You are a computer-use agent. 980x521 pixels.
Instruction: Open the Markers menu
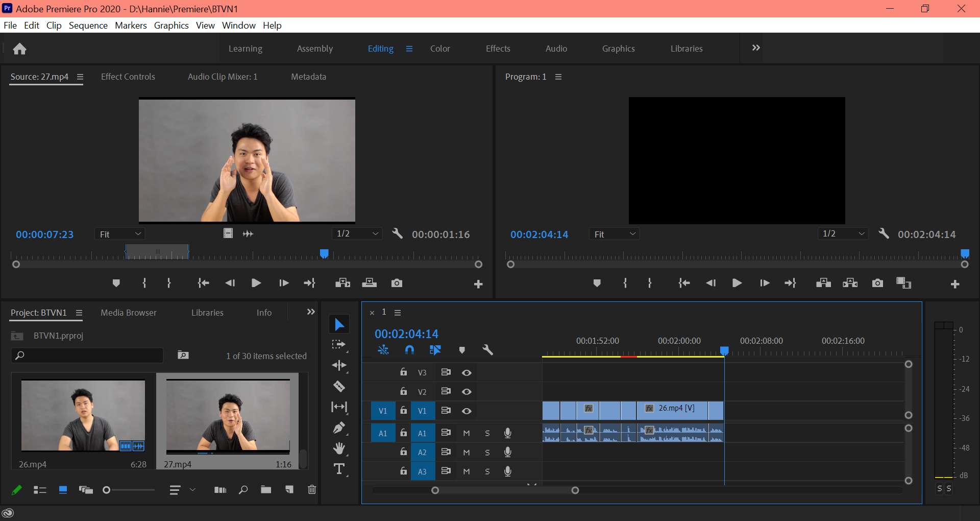[131, 26]
